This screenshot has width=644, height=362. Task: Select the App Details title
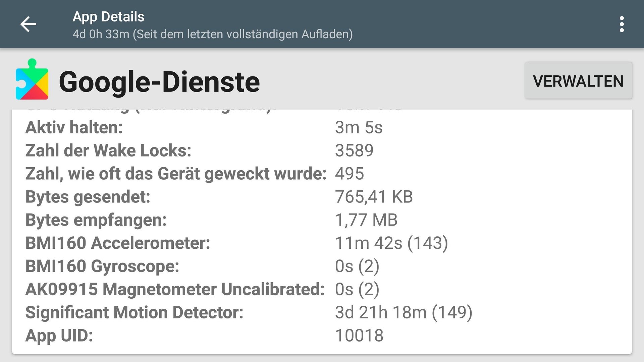(108, 17)
